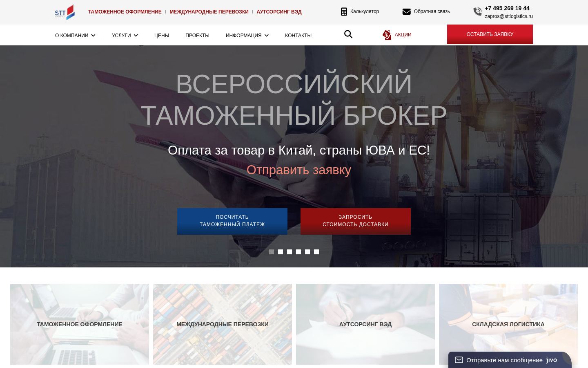The height and width of the screenshot is (368, 588).
Task: Open the Аутсорсинг ВЭД service card
Action: 365,324
